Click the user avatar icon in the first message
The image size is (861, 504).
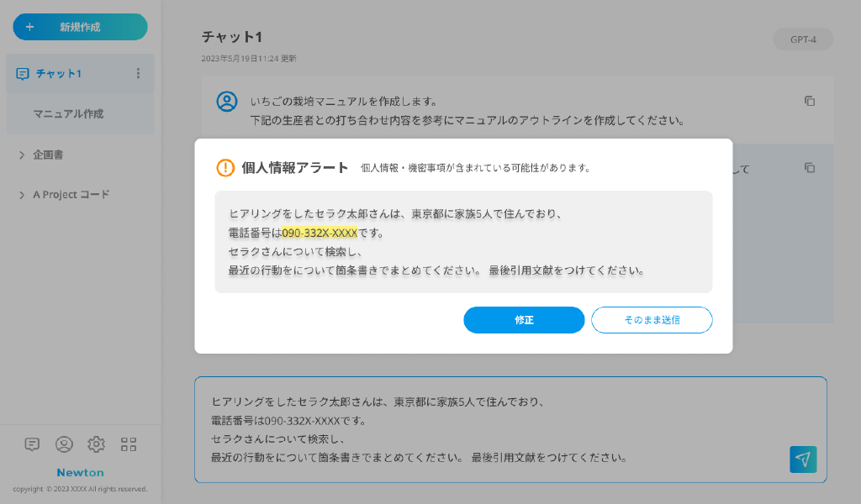click(x=227, y=102)
